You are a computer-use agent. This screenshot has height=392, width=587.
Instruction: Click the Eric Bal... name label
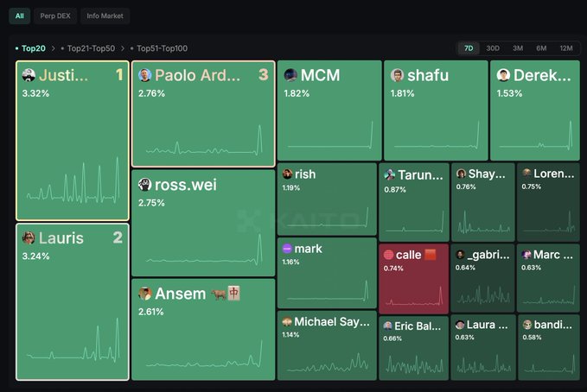click(418, 326)
